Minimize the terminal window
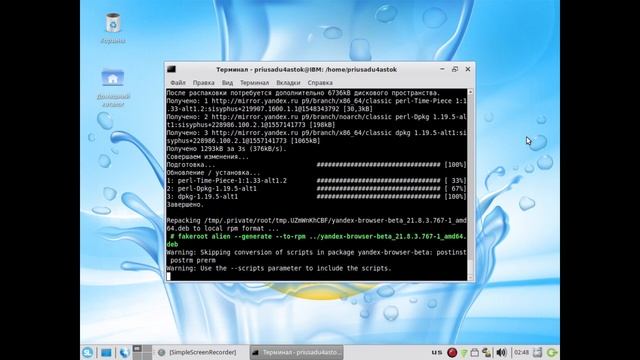The width and height of the screenshot is (640, 360). [442, 69]
